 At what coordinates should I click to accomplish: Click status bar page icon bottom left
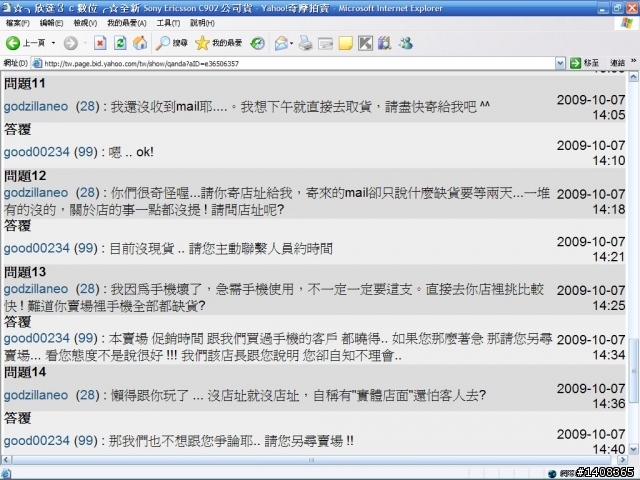[6, 473]
